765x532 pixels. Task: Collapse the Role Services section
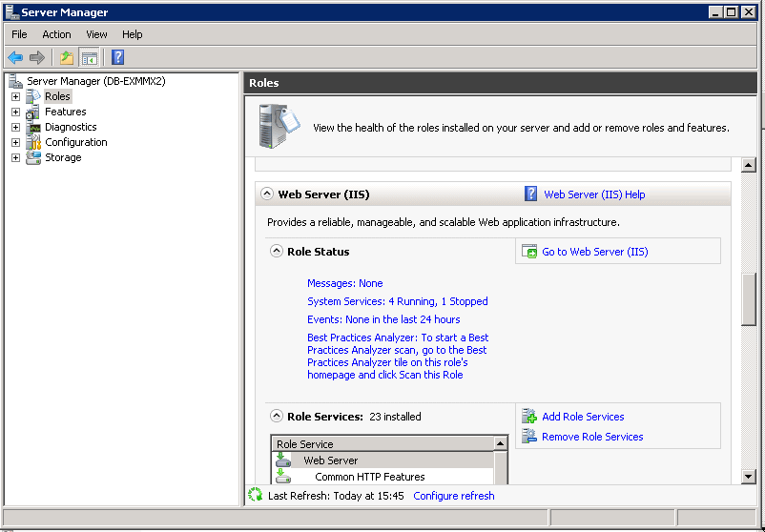point(276,417)
